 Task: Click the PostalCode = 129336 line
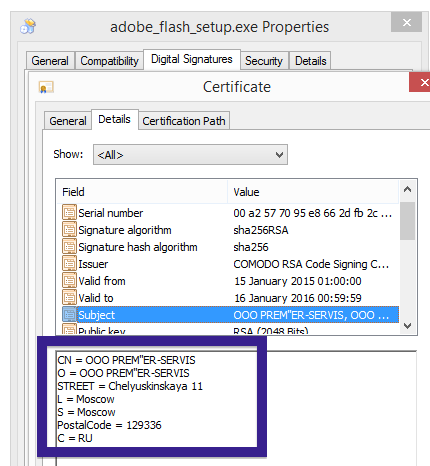(109, 425)
